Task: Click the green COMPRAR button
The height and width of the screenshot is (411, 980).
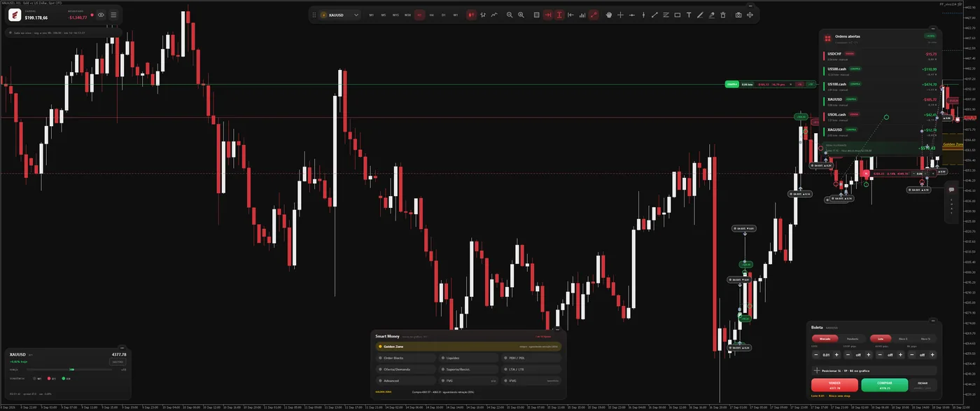Action: coord(885,385)
